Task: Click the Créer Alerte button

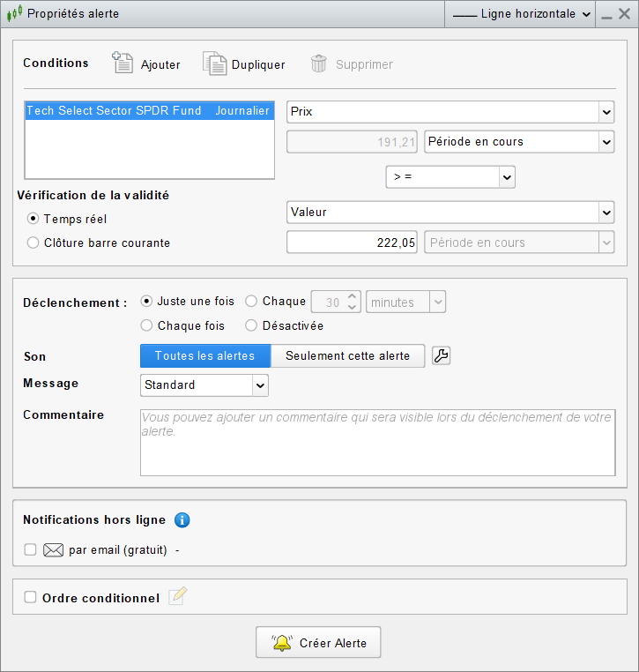Action: pos(318,642)
